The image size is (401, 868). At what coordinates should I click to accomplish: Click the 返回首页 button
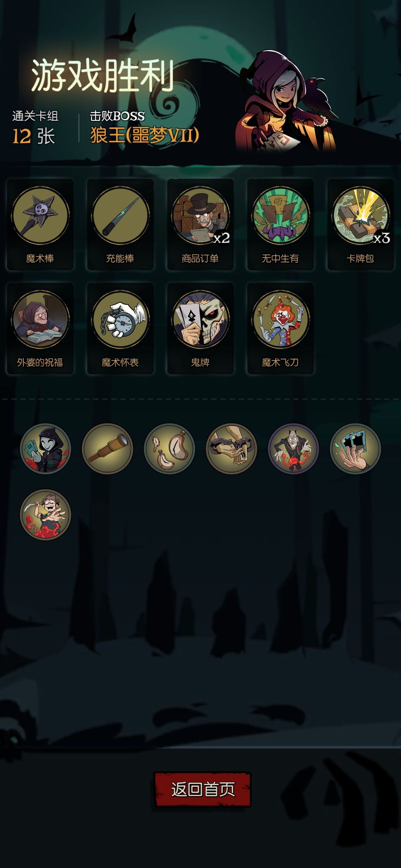click(x=202, y=789)
